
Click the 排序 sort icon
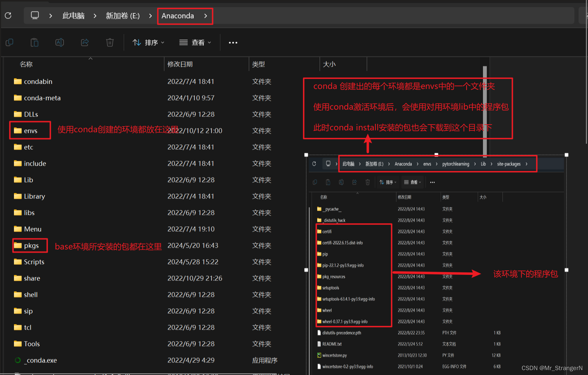[136, 42]
